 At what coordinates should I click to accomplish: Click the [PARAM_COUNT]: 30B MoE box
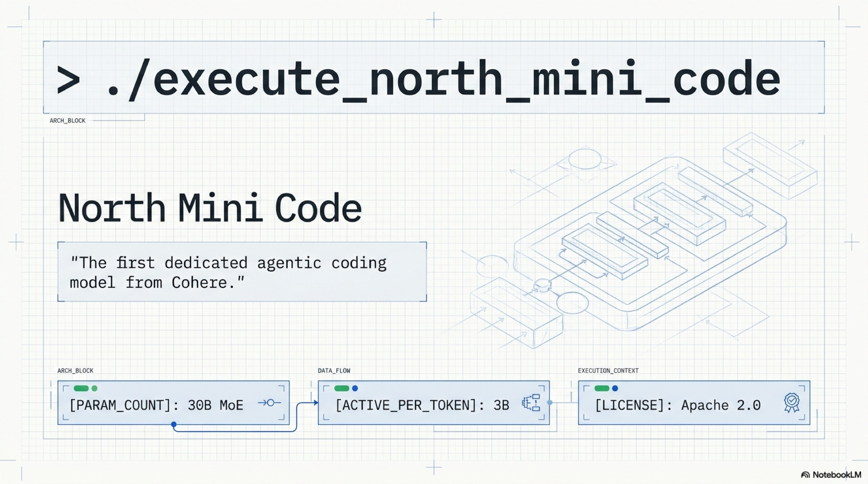coord(173,402)
